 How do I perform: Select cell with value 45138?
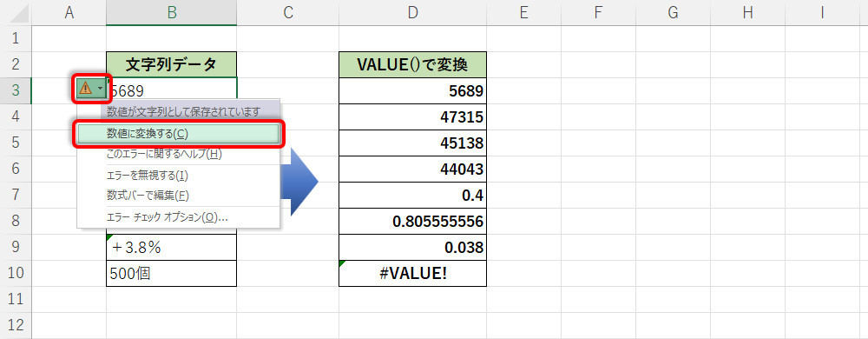click(412, 143)
